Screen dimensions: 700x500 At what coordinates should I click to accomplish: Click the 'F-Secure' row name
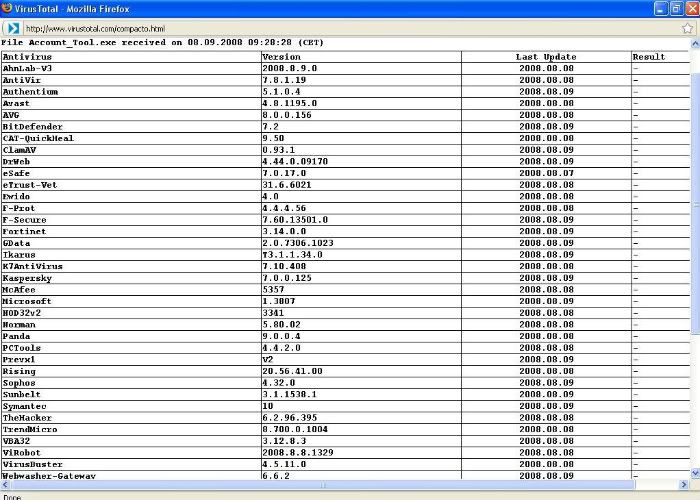click(x=25, y=220)
